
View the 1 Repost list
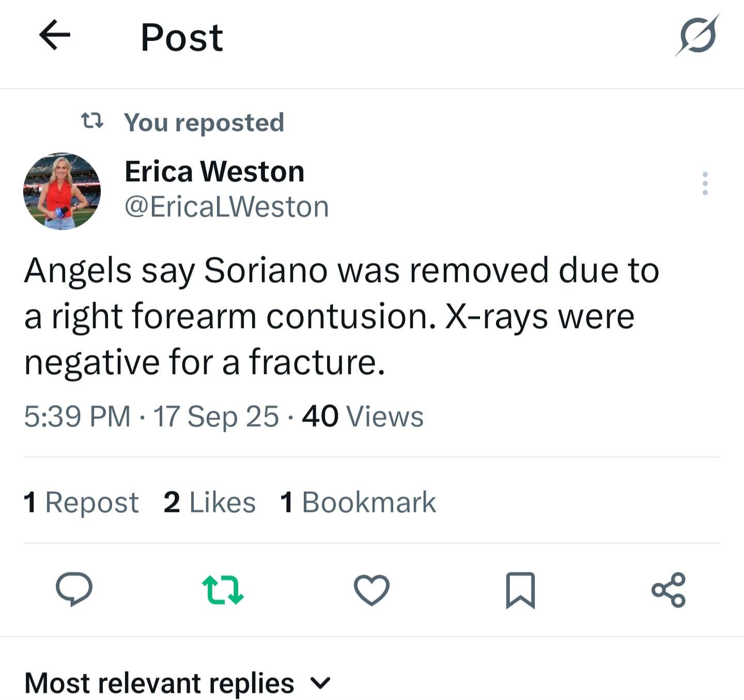[81, 502]
